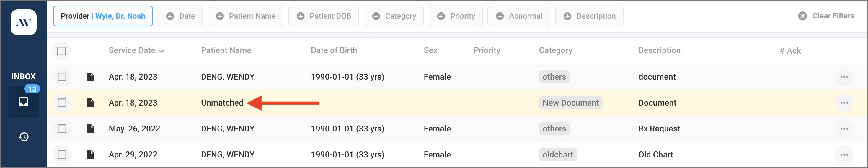The image size is (868, 168).
Task: Open document icon for May. 26, 2022 row
Action: [90, 129]
